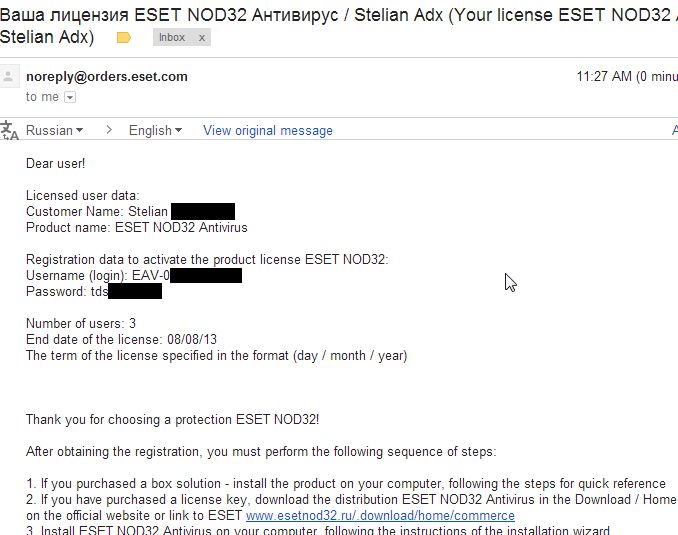Click the "Dear user!" greeting line

click(x=56, y=163)
